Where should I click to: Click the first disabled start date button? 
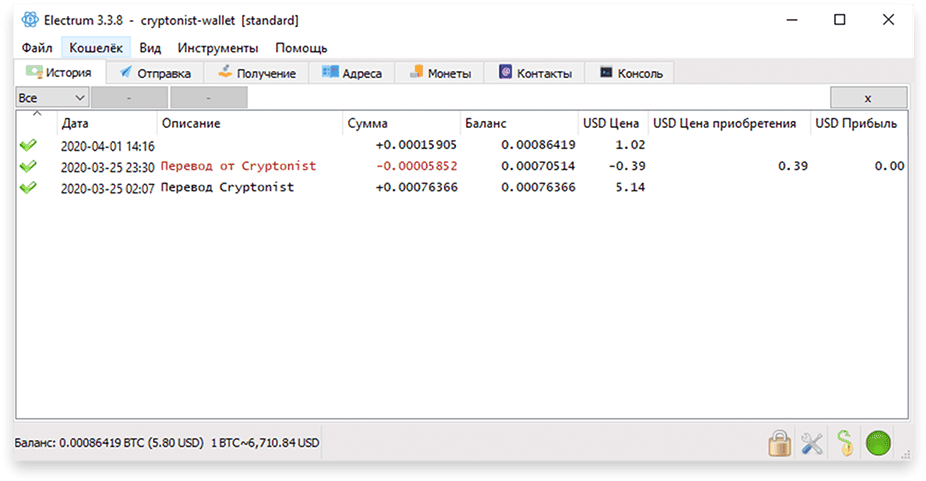tap(129, 98)
